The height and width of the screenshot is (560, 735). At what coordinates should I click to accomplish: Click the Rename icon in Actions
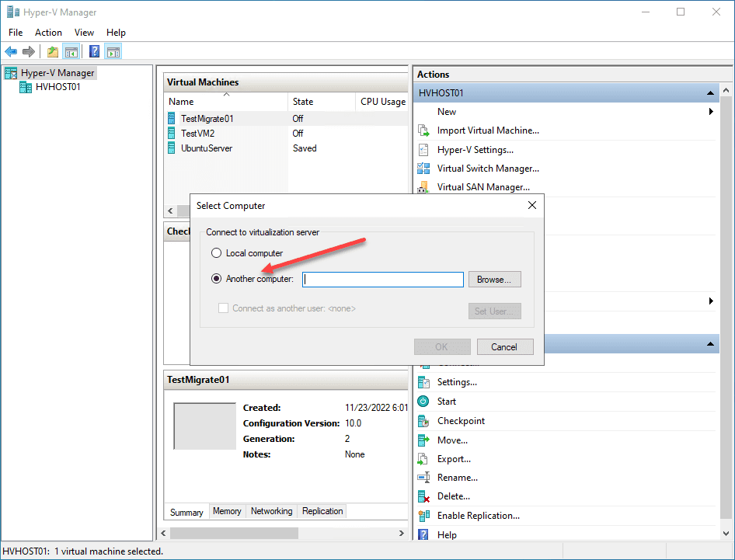(x=423, y=478)
